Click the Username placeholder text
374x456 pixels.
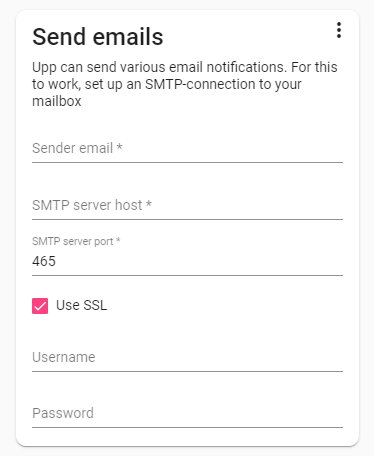pyautogui.click(x=64, y=357)
